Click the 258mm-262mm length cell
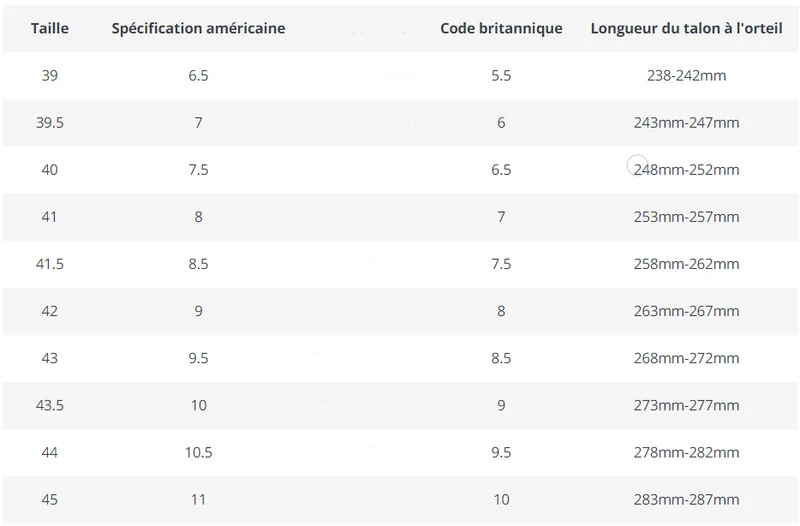This screenshot has width=800, height=526. 686,264
